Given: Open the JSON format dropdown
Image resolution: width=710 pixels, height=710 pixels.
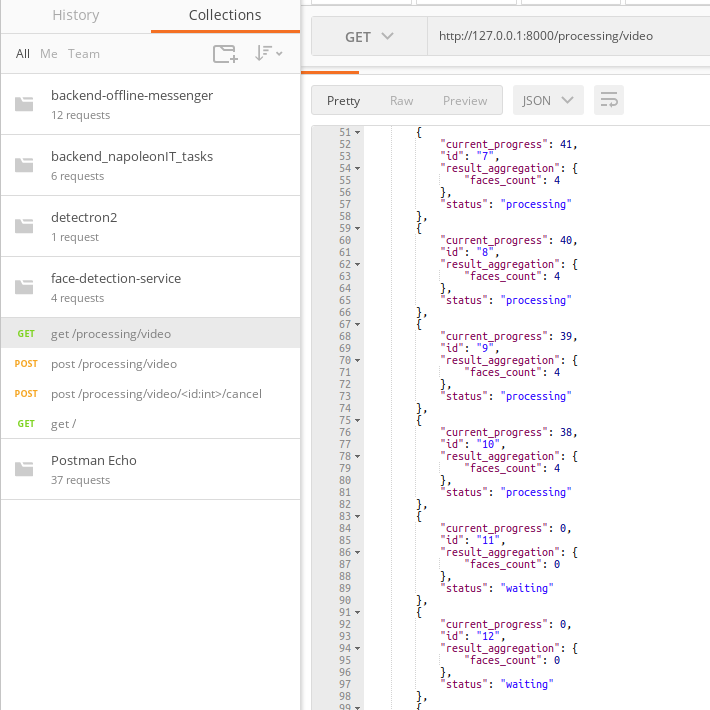Looking at the screenshot, I should coord(548,100).
